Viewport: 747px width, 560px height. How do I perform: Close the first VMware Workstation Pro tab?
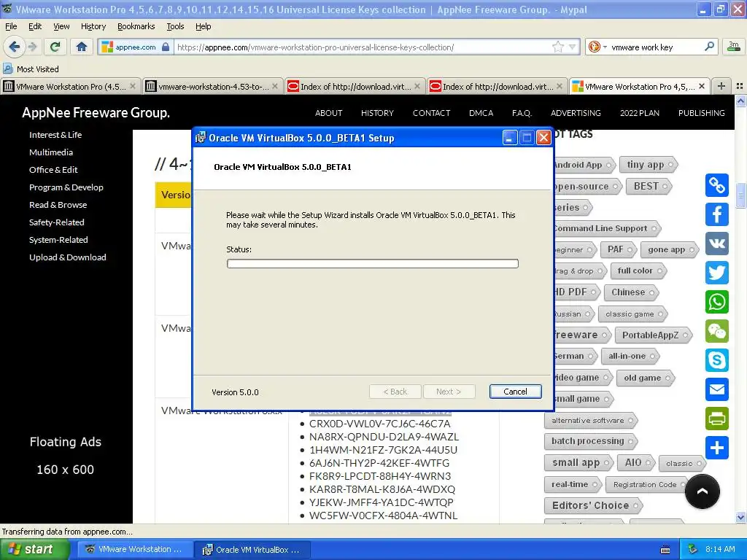click(133, 86)
